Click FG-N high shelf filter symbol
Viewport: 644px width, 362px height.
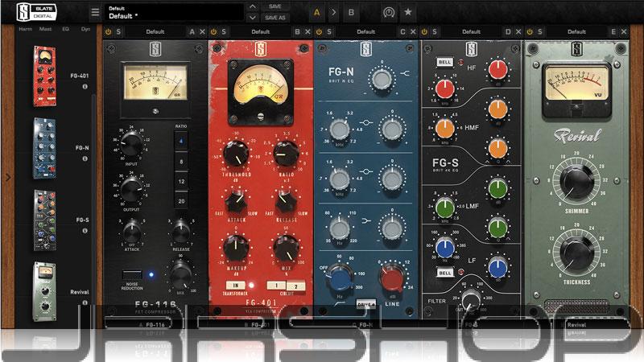(x=405, y=73)
